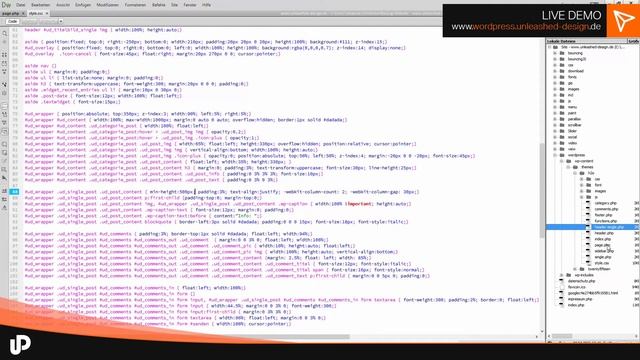Open the Einfügen menu
The height and width of the screenshot is (360, 640).
[83, 5]
